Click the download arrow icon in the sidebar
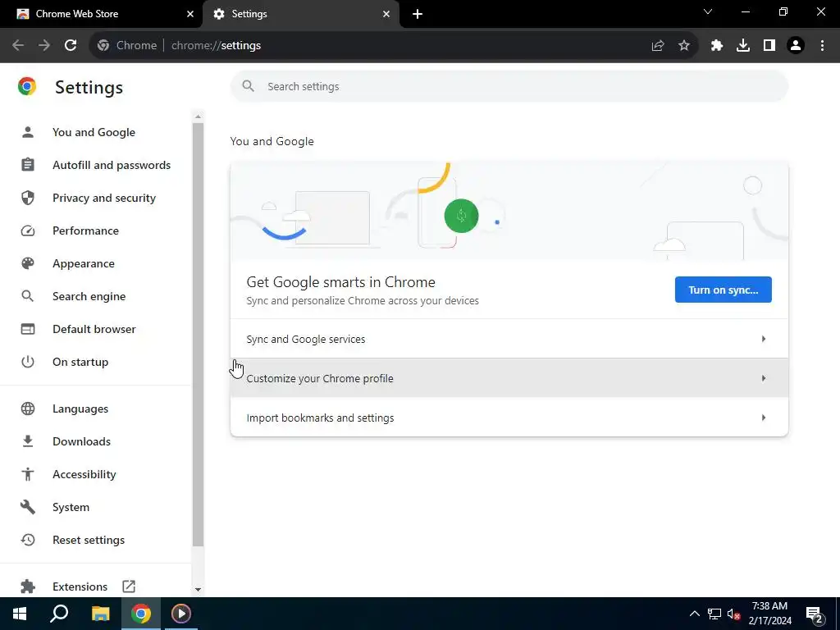 28,441
